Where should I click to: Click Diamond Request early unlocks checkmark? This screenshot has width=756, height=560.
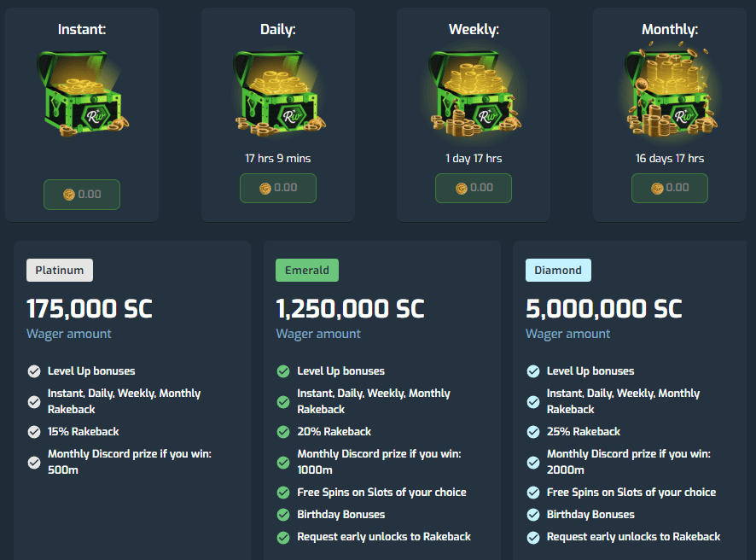tap(533, 537)
